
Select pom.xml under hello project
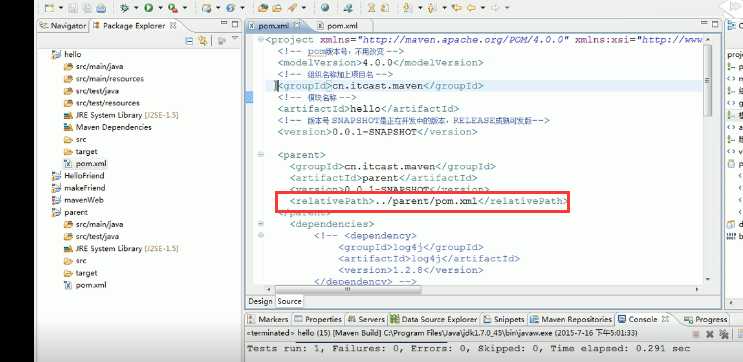85,163
